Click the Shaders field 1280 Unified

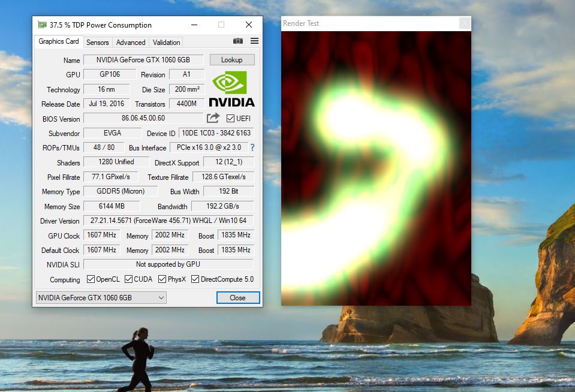pos(116,162)
